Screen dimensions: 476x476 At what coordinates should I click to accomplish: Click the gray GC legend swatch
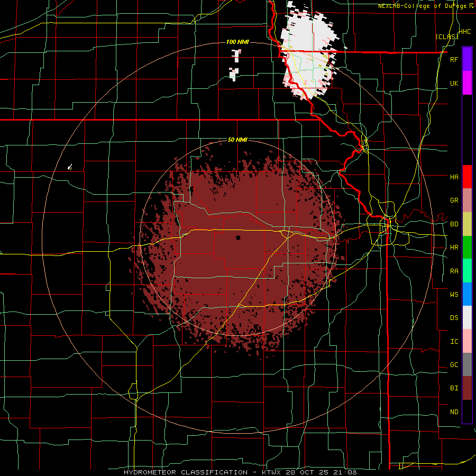coord(467,364)
